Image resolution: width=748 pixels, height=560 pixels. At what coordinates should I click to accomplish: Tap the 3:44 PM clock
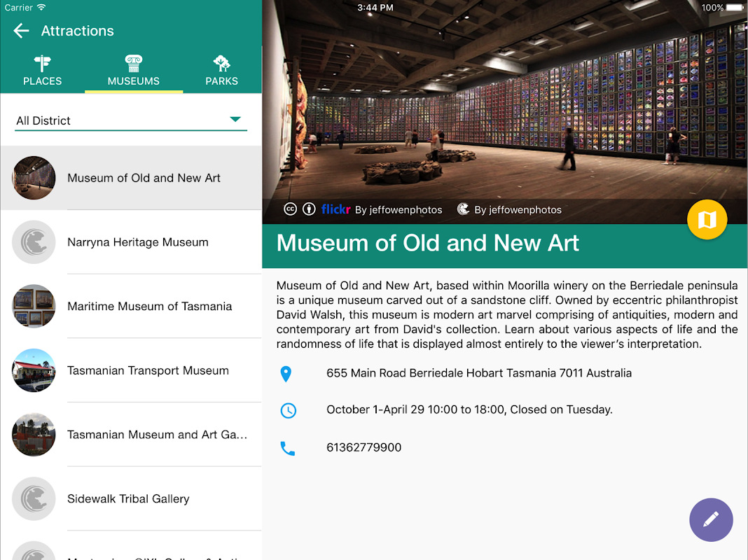pyautogui.click(x=375, y=8)
